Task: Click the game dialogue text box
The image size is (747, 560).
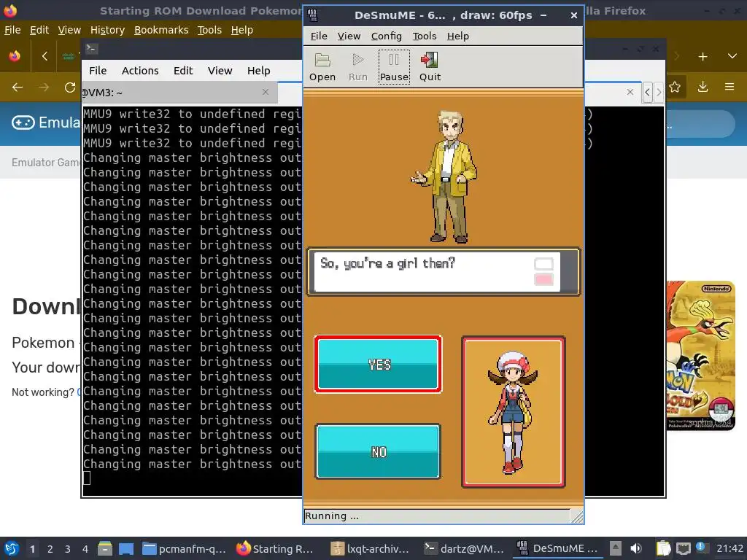Action: coord(444,272)
